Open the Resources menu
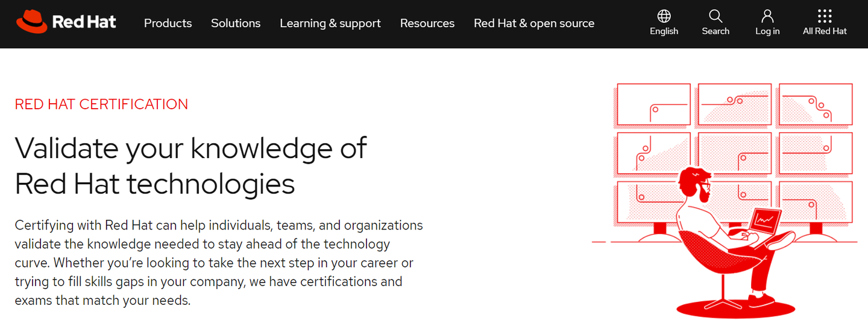 pos(427,23)
